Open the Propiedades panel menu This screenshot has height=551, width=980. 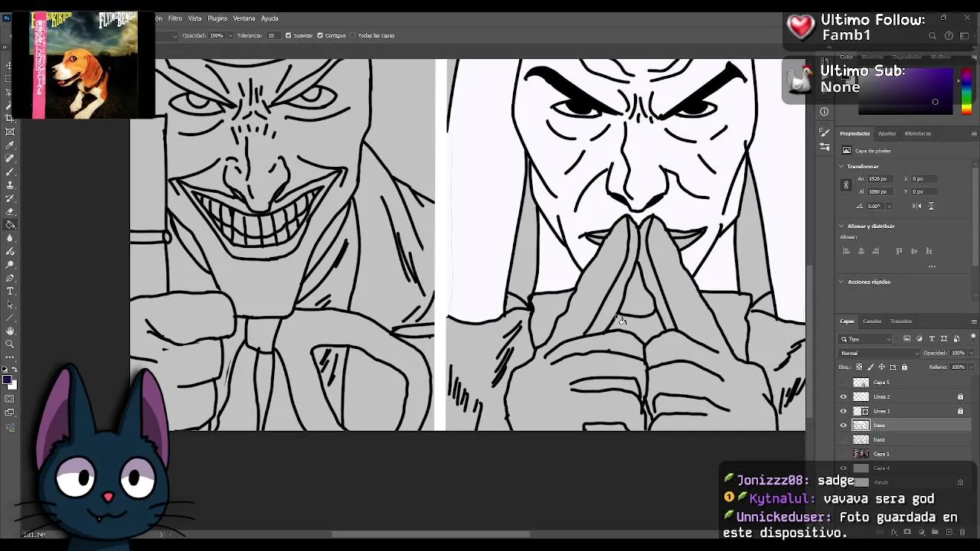point(974,133)
